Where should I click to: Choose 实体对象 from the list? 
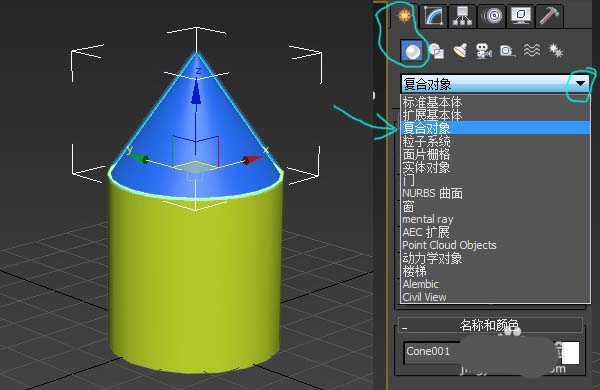[495, 167]
